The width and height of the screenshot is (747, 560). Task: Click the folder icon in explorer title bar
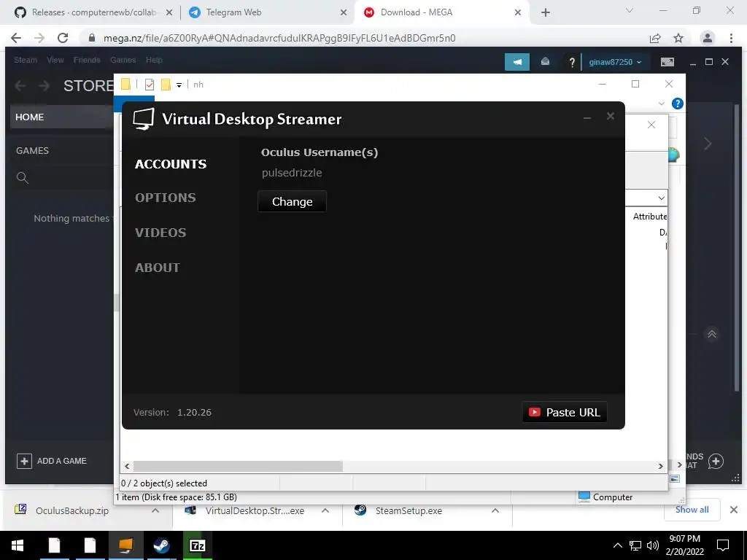click(125, 85)
